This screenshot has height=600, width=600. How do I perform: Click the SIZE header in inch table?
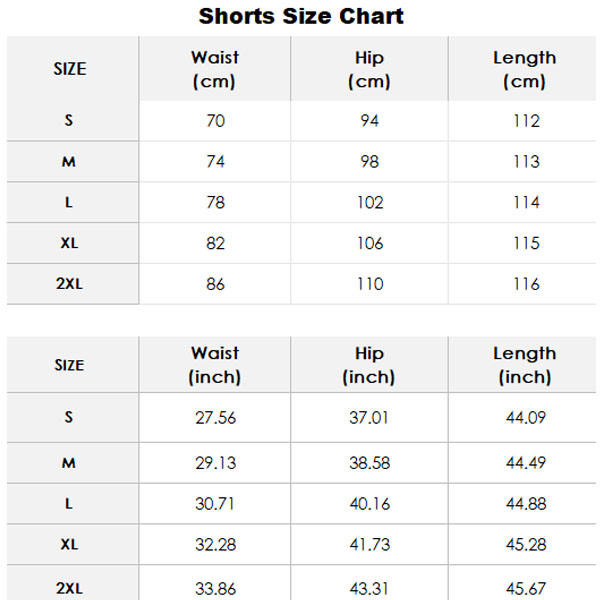[69, 365]
